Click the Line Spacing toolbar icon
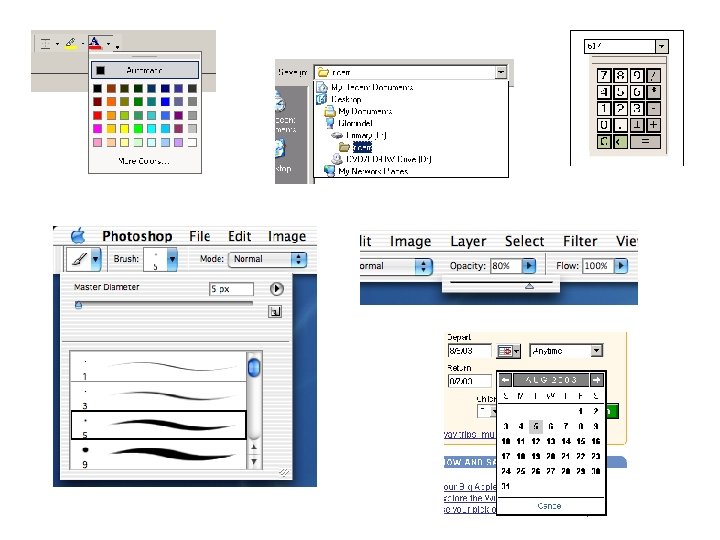 pyautogui.click(x=45, y=44)
